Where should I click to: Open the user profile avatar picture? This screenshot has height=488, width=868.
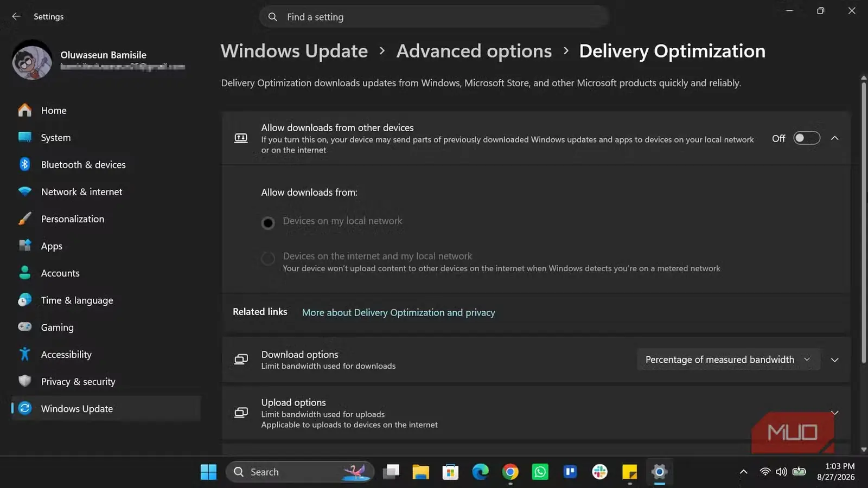click(x=32, y=60)
